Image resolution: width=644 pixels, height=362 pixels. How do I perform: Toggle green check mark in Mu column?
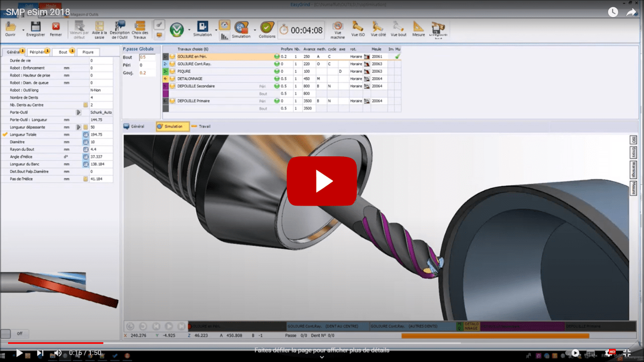pyautogui.click(x=397, y=57)
